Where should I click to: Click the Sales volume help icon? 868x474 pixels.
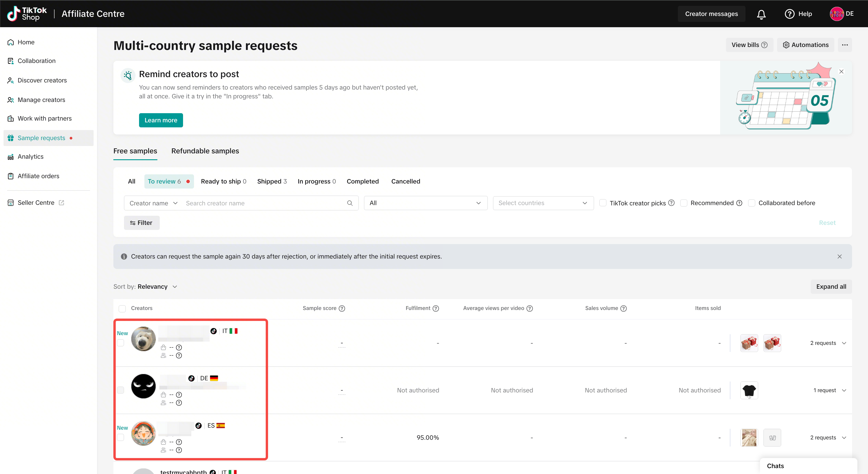point(624,308)
